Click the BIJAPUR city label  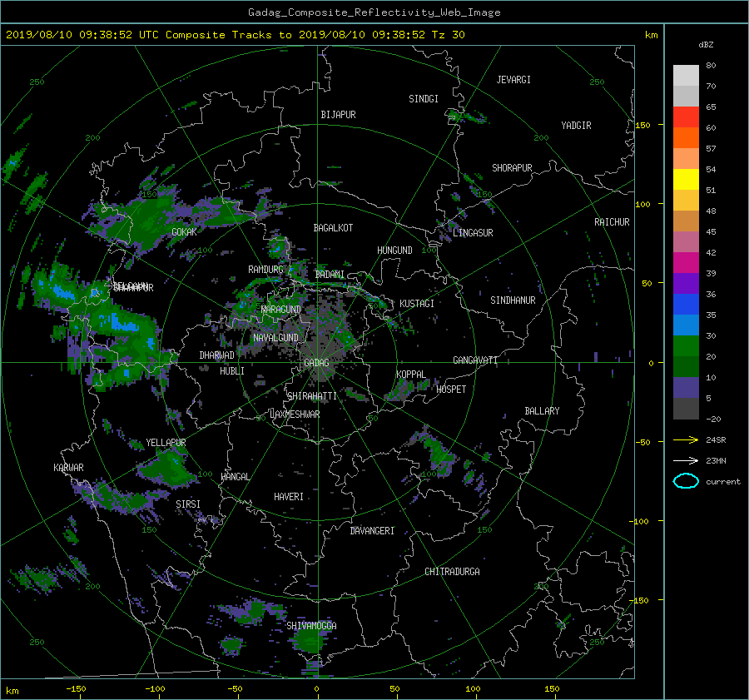click(338, 115)
